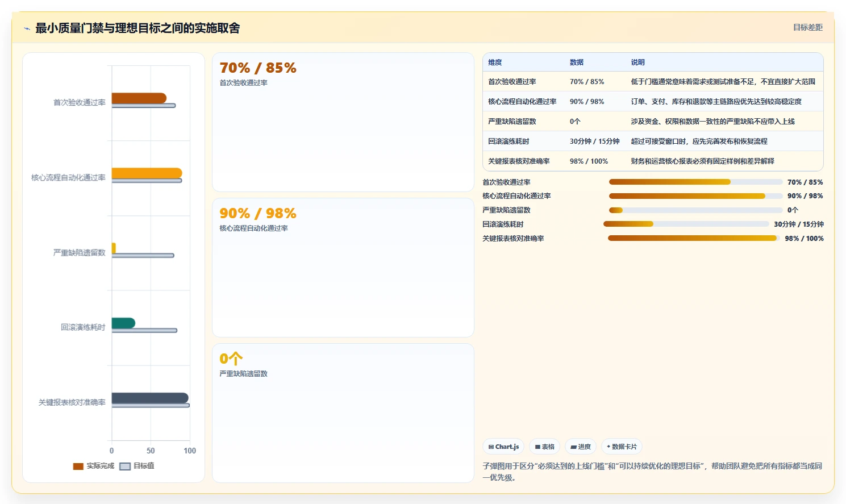The image size is (846, 504).
Task: Click the 首次验收通过率 progress bar
Action: [695, 182]
